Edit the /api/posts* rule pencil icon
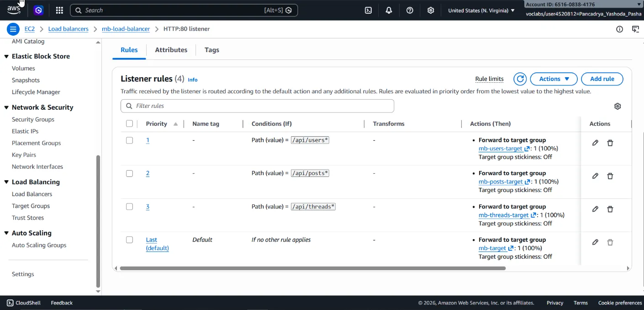 pos(595,176)
